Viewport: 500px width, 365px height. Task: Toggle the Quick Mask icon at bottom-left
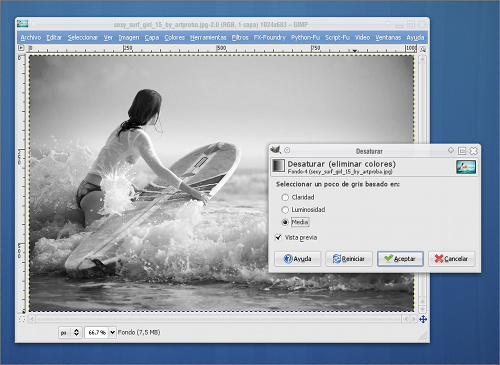pos(22,319)
